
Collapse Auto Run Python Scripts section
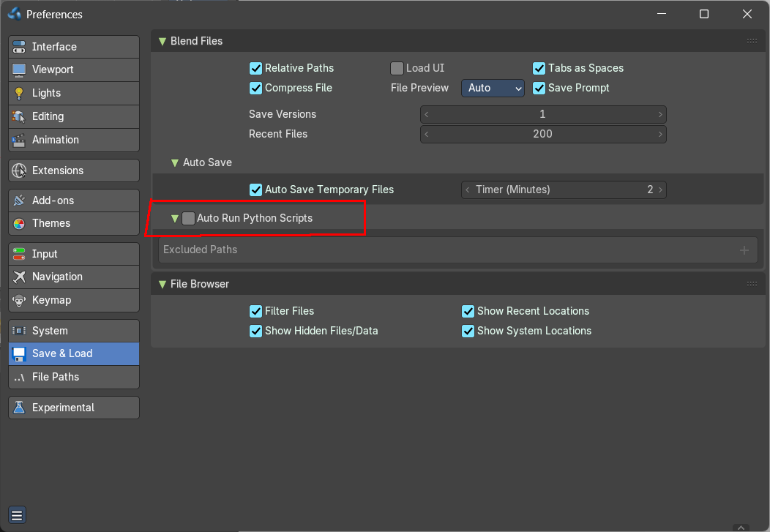(x=174, y=218)
